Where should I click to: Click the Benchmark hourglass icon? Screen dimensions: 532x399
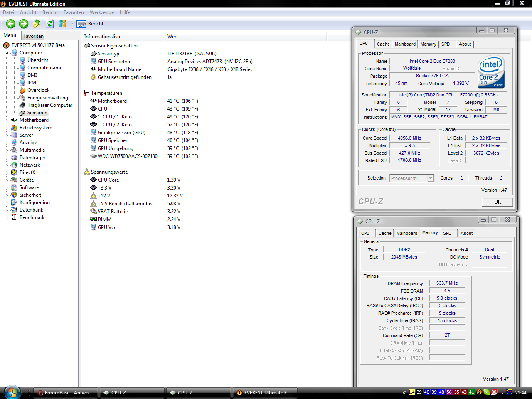(x=14, y=217)
